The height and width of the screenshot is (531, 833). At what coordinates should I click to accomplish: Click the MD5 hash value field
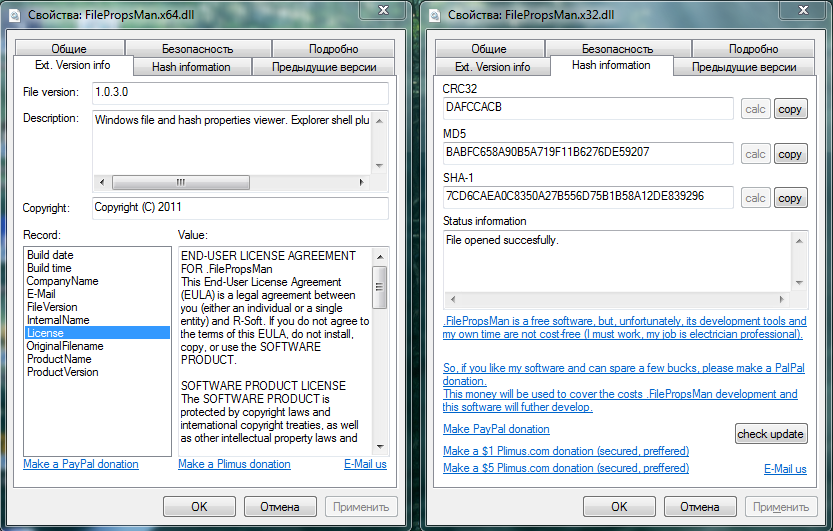click(x=588, y=153)
